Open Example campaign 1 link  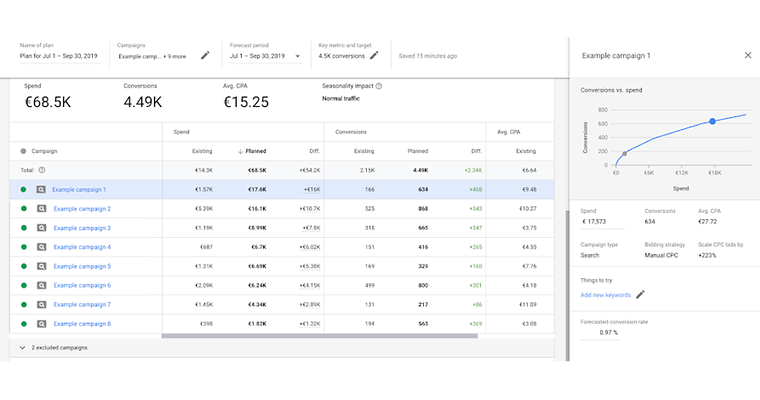click(79, 190)
